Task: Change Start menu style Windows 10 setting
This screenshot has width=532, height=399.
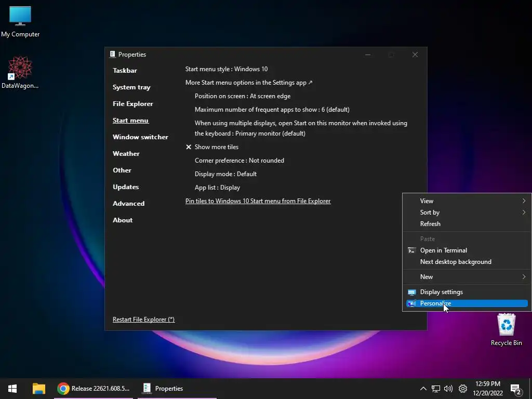Action: pyautogui.click(x=227, y=69)
